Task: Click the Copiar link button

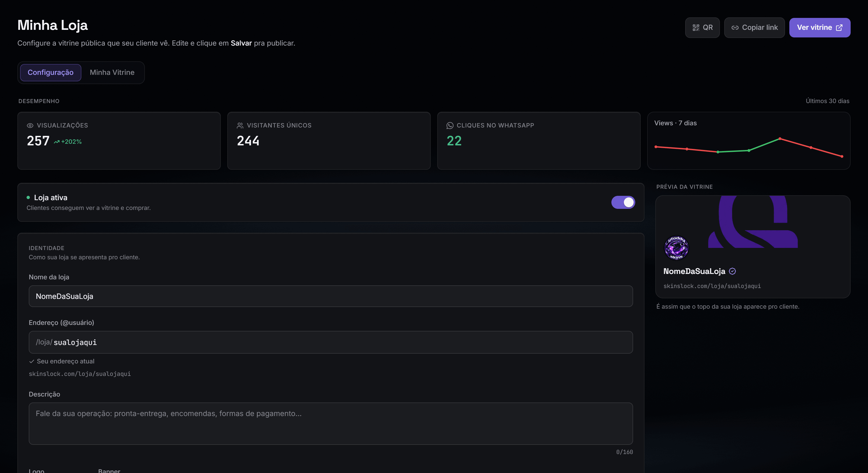Action: [754, 28]
